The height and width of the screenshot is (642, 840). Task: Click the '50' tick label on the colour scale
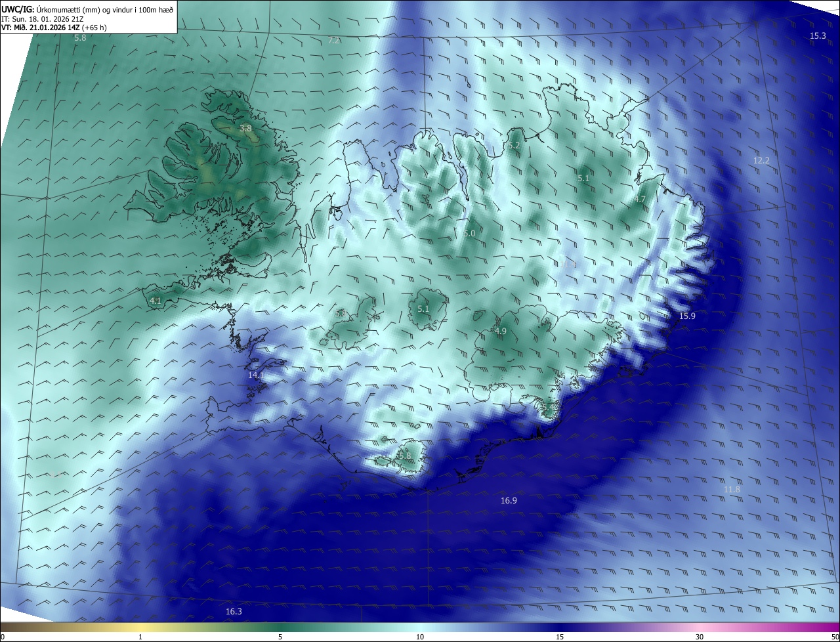pos(835,637)
